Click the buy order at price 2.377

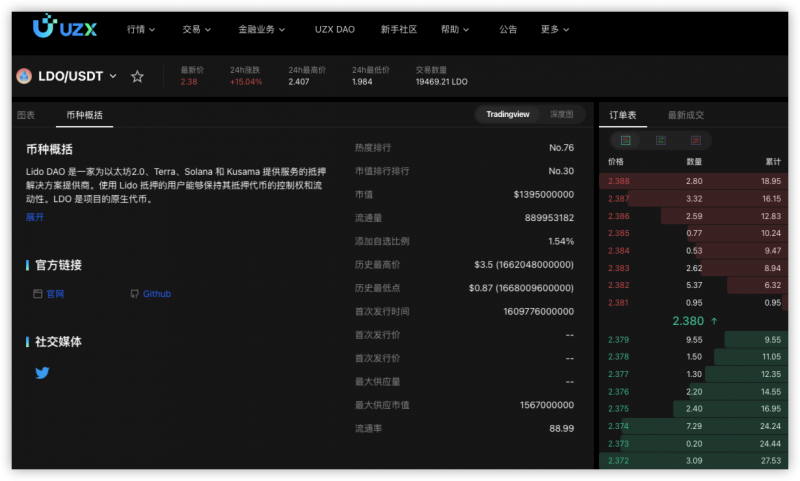(694, 374)
